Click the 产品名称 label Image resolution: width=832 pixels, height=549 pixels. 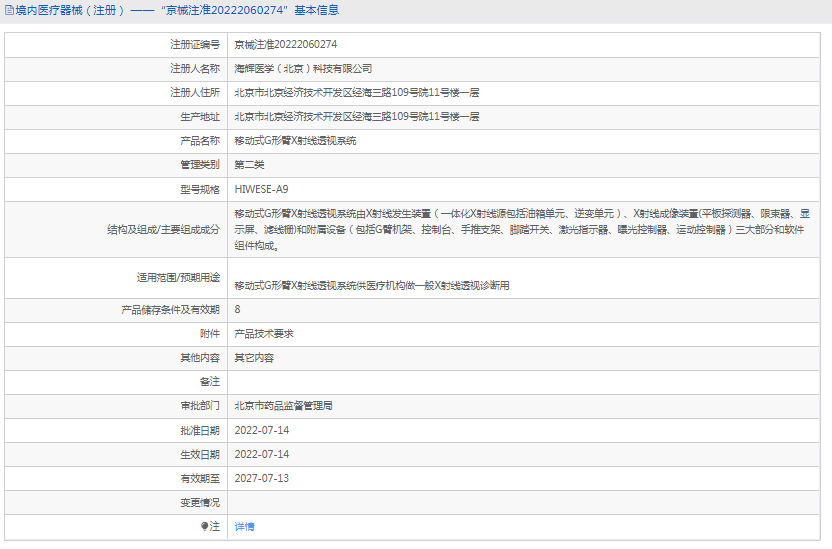click(200, 141)
